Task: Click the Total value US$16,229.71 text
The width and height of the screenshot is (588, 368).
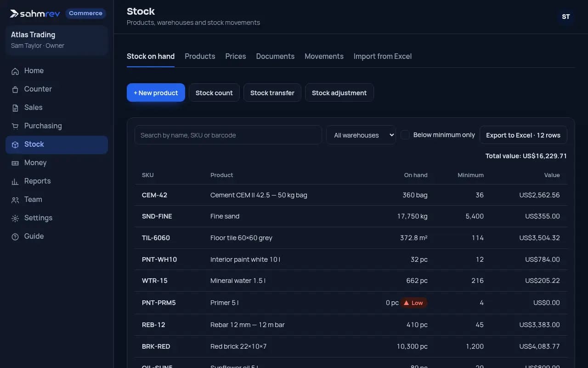Action: [x=526, y=156]
